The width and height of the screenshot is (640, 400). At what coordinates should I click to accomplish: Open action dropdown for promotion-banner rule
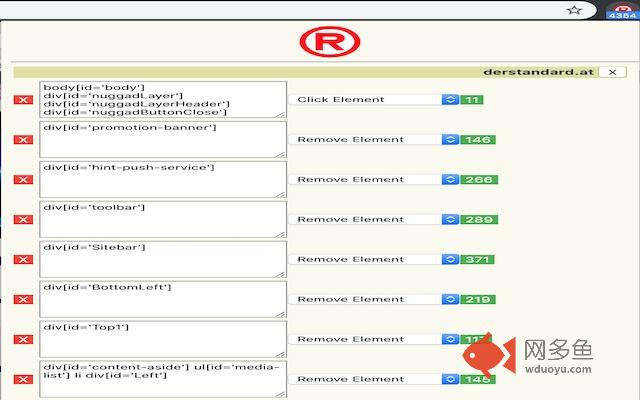coord(374,140)
